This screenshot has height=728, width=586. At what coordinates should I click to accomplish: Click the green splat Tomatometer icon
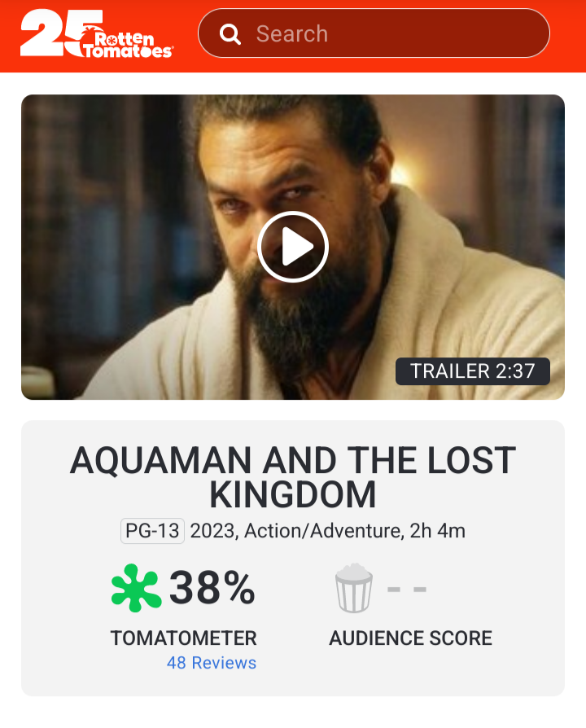[x=136, y=588]
